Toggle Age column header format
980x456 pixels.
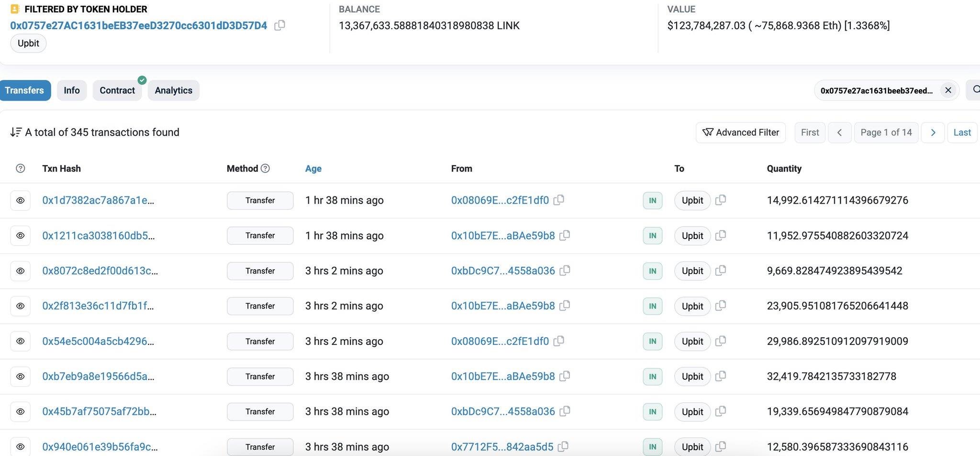(x=313, y=169)
